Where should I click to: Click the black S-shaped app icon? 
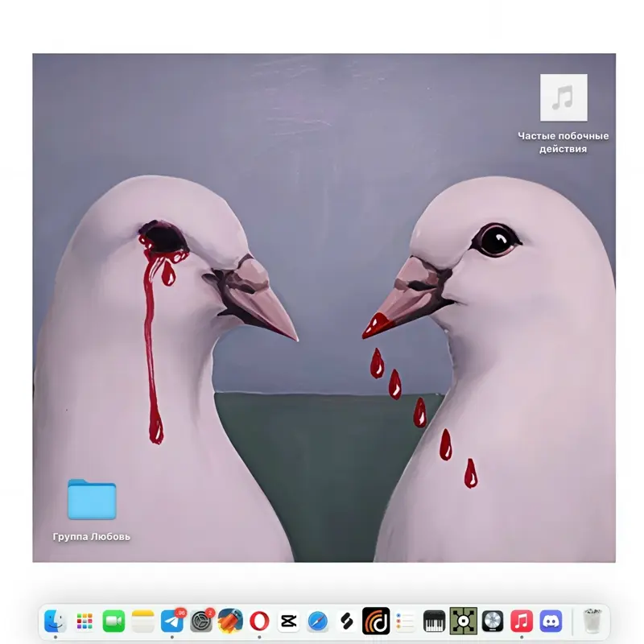coord(347,621)
